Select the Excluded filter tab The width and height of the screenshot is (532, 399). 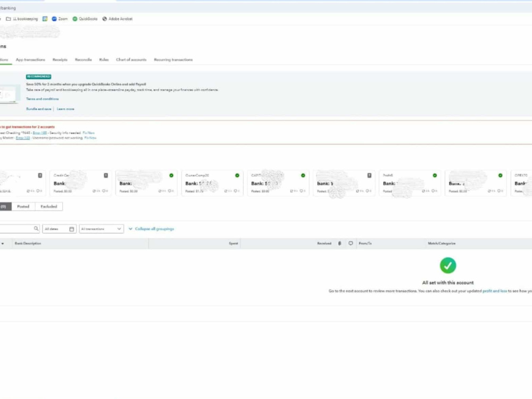coord(49,206)
